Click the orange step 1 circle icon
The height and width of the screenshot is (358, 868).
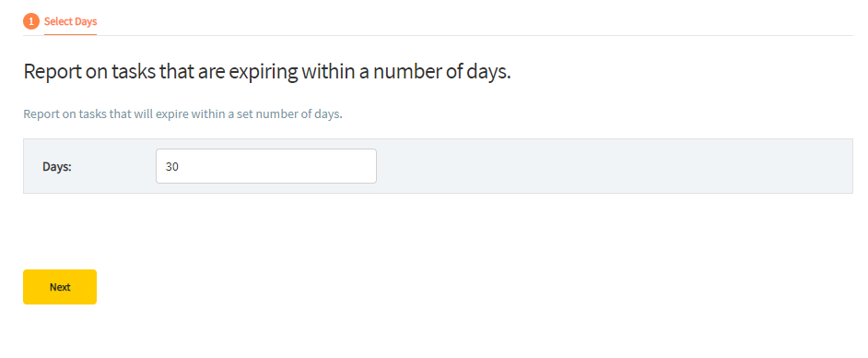coord(31,21)
